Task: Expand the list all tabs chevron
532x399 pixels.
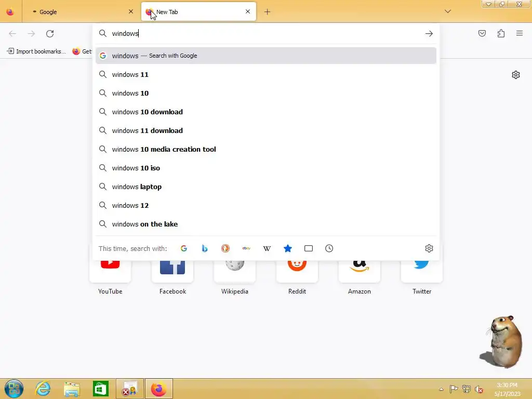Action: tap(448, 11)
